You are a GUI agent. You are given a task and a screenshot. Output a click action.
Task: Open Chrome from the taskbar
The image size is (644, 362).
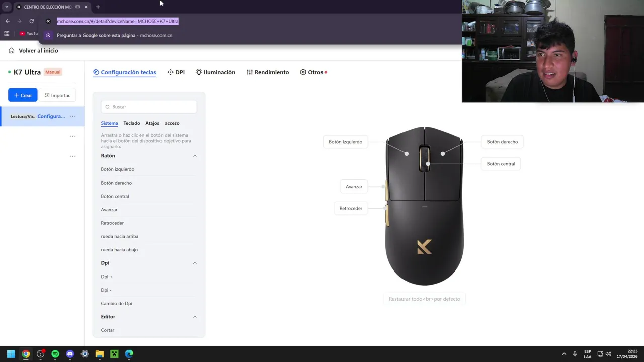[x=26, y=354]
